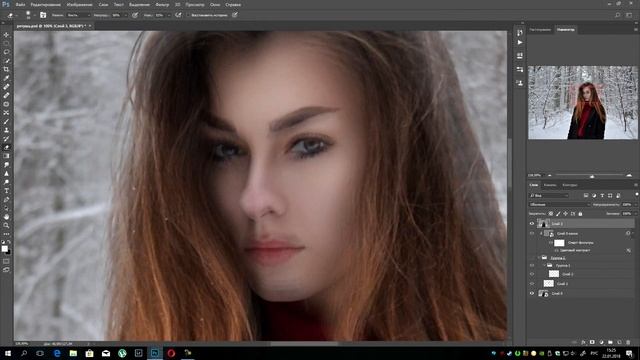Add layer style fx icon
This screenshot has width=640, height=360.
click(x=583, y=342)
